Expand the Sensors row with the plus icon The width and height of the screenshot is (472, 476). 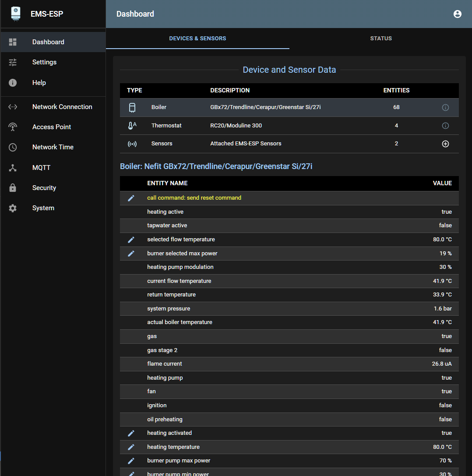(x=445, y=144)
